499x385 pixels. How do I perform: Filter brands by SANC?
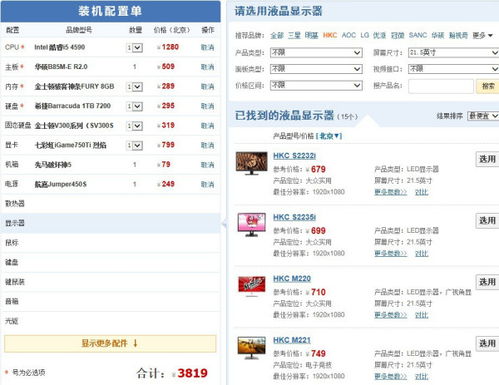coord(418,35)
